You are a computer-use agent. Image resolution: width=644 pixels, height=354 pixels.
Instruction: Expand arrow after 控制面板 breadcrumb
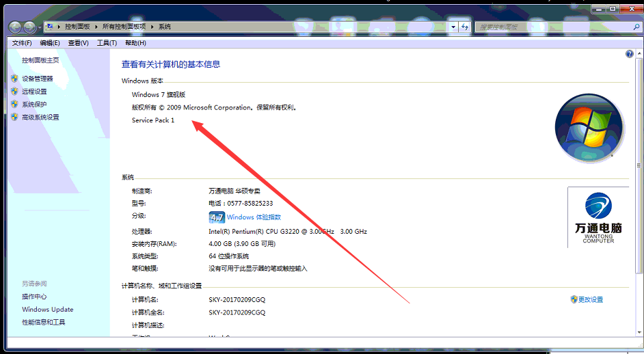click(x=96, y=27)
